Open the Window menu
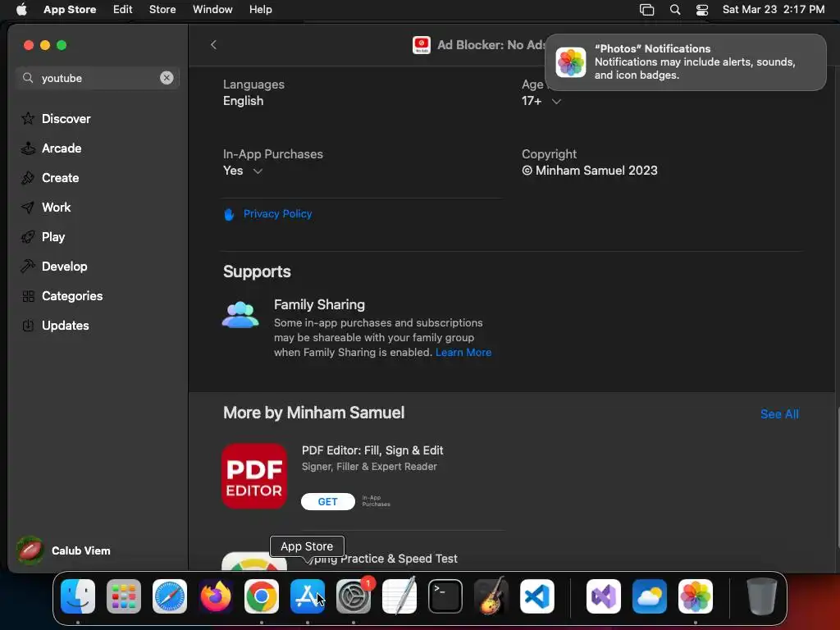This screenshot has width=840, height=630. pyautogui.click(x=212, y=10)
